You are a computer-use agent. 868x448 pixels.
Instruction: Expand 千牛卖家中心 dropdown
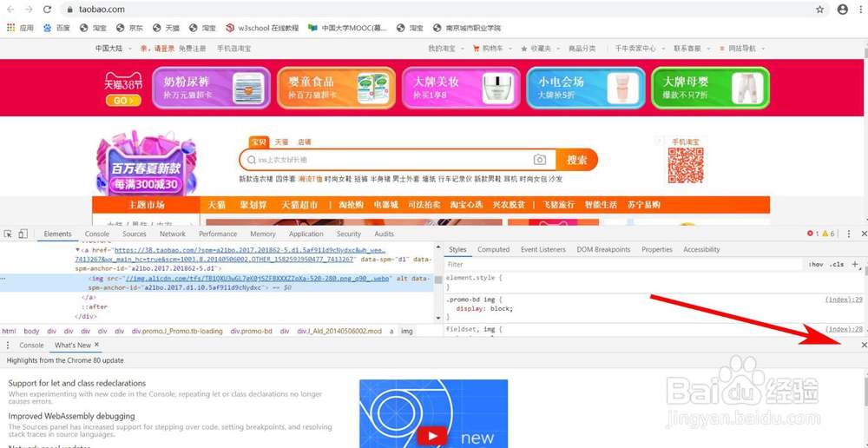(640, 49)
